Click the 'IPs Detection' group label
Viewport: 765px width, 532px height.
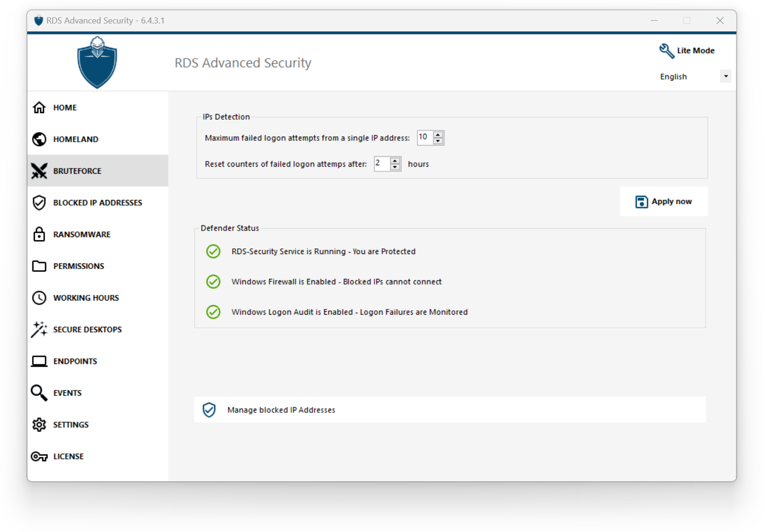coord(226,117)
